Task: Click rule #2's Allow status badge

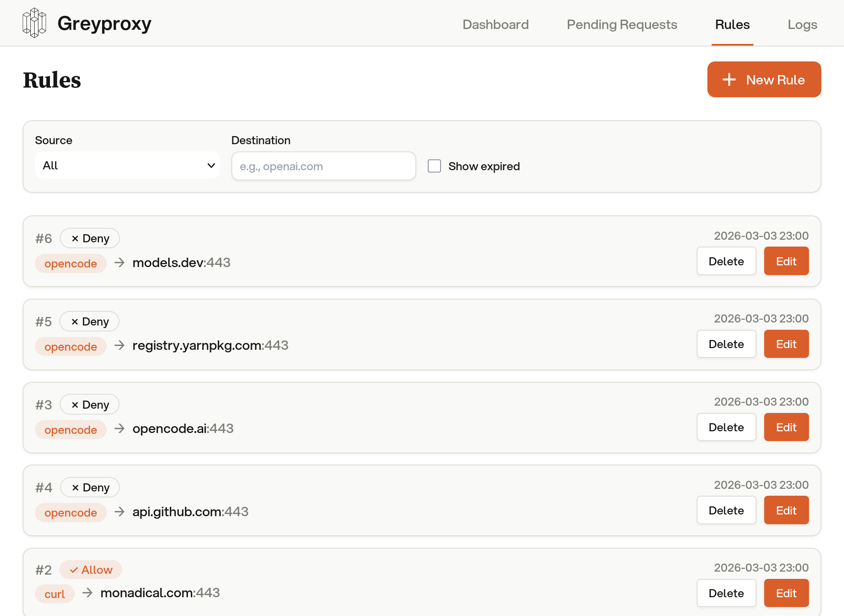Action: [91, 570]
